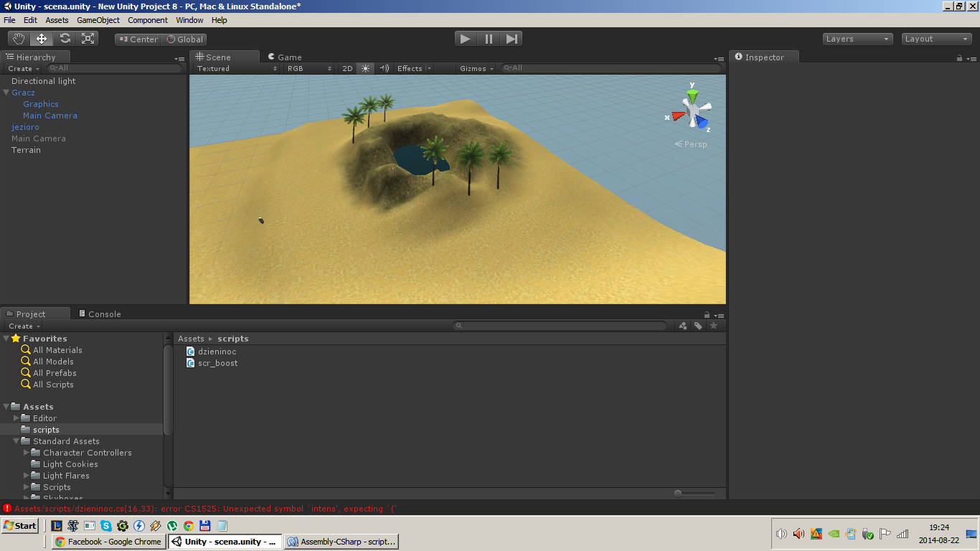Collapse the Standard Assets folder
Viewport: 980px width, 551px height.
(x=17, y=441)
